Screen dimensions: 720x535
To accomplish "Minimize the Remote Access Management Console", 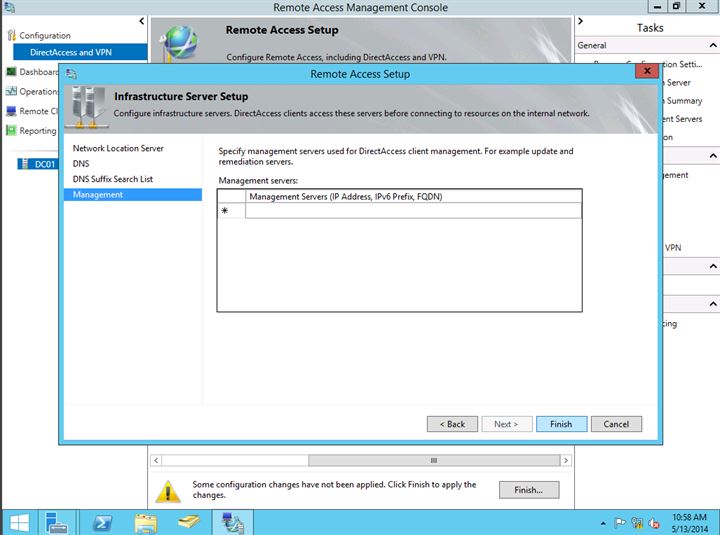I will coord(658,6).
